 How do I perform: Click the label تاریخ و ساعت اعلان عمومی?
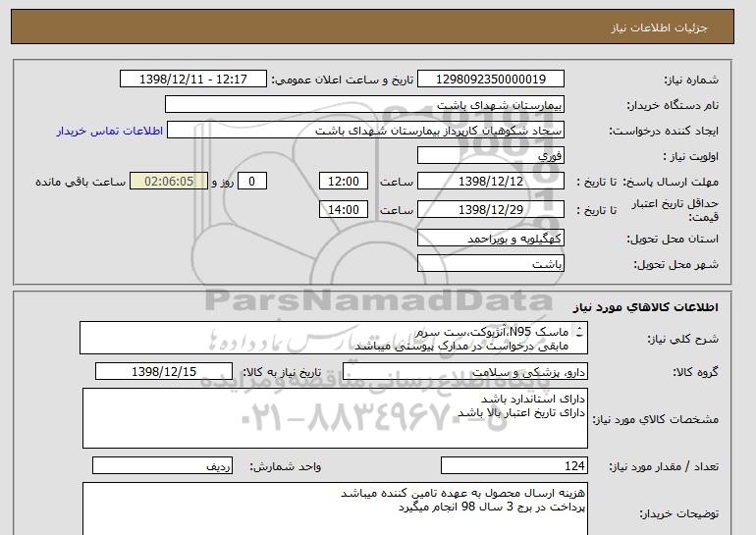(343, 80)
